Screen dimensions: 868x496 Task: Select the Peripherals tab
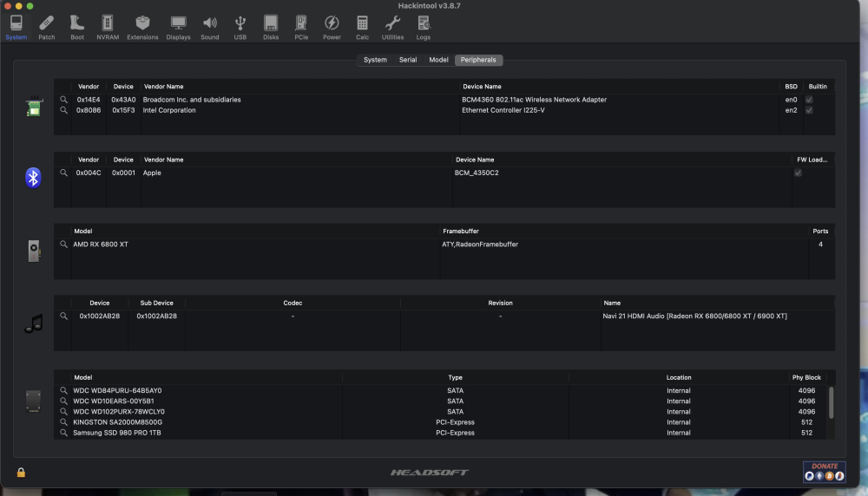(x=478, y=60)
